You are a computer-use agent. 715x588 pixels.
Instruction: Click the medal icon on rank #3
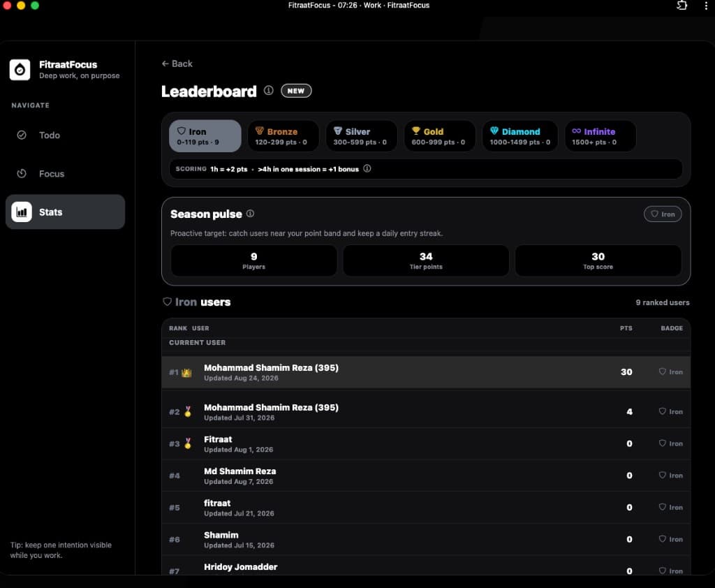pyautogui.click(x=188, y=443)
